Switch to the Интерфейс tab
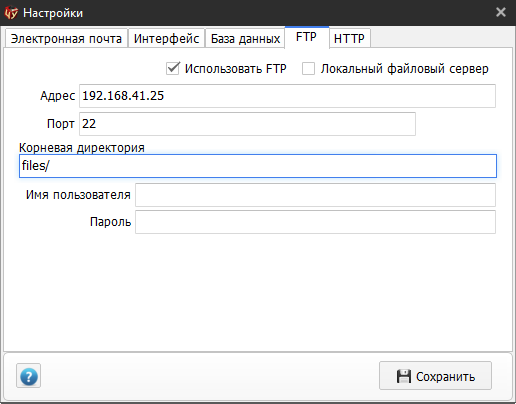 coord(166,39)
